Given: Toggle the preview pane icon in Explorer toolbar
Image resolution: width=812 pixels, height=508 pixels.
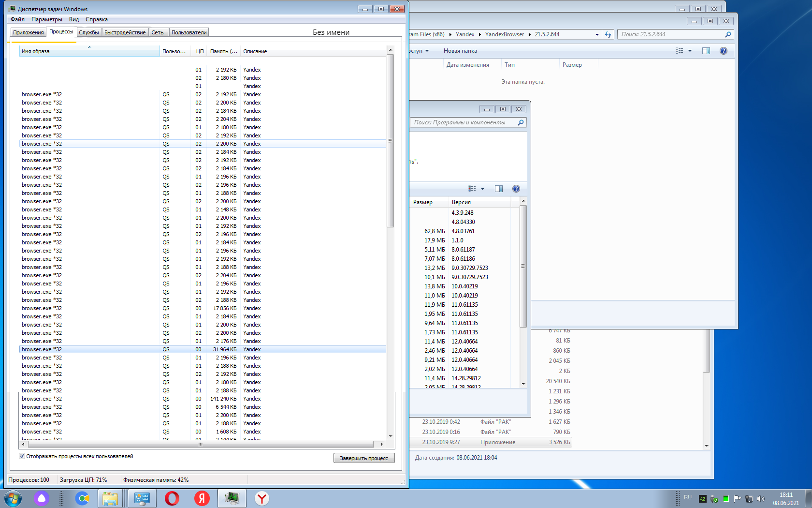Looking at the screenshot, I should coord(706,51).
